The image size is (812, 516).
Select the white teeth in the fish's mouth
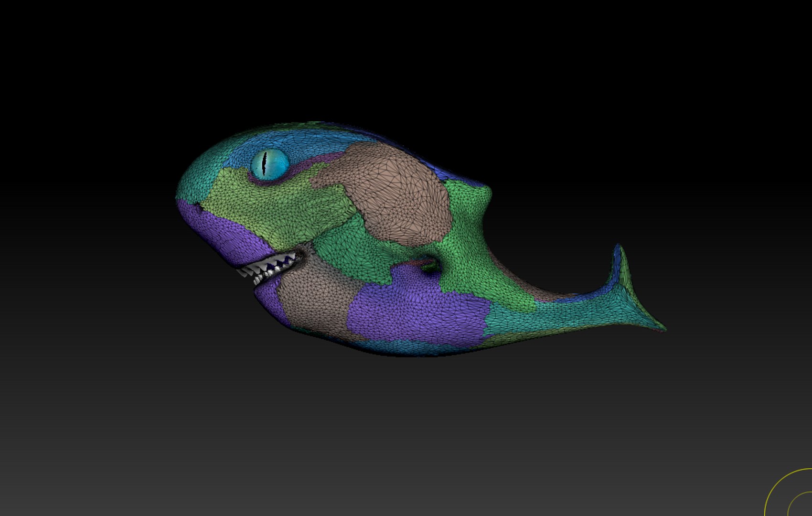click(267, 269)
